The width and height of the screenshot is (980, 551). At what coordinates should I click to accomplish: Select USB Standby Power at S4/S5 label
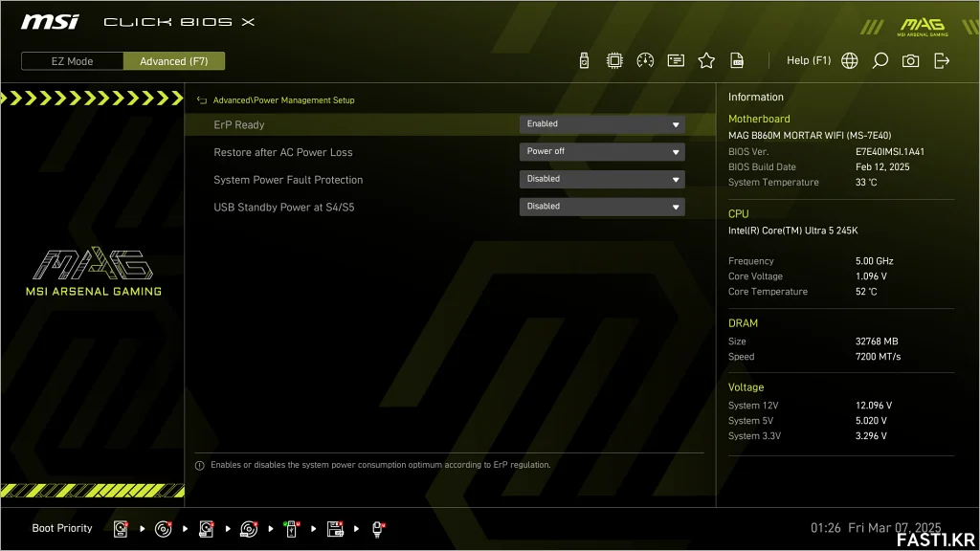point(283,208)
